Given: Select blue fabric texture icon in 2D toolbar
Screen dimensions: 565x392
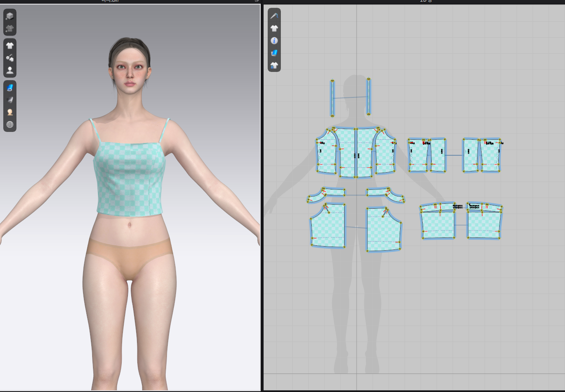Looking at the screenshot, I should pos(274,53).
